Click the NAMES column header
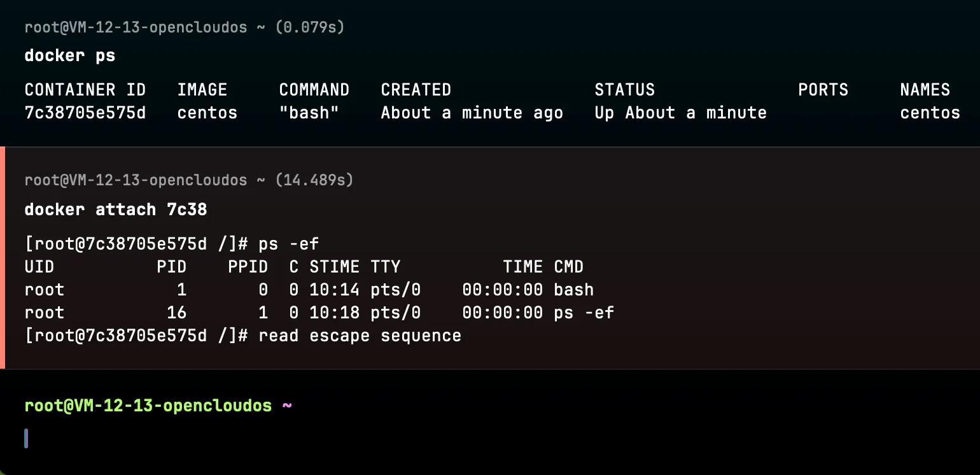This screenshot has height=475, width=980. pyautogui.click(x=925, y=90)
